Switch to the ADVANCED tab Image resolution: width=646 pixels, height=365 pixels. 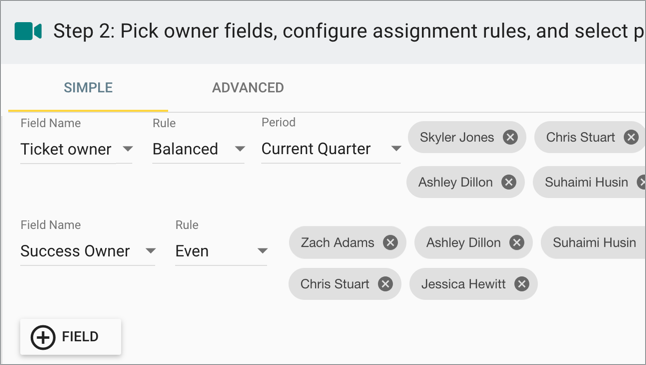248,88
